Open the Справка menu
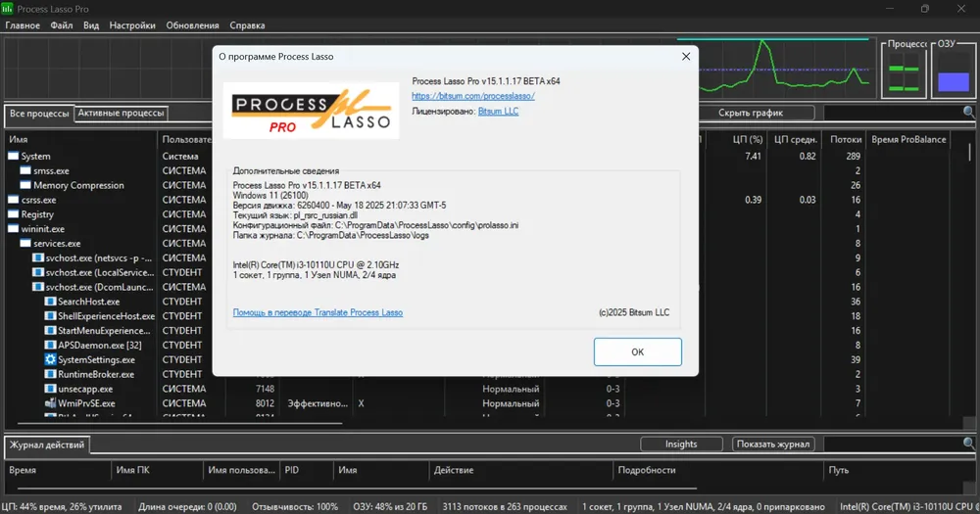This screenshot has height=514, width=980. 247,25
